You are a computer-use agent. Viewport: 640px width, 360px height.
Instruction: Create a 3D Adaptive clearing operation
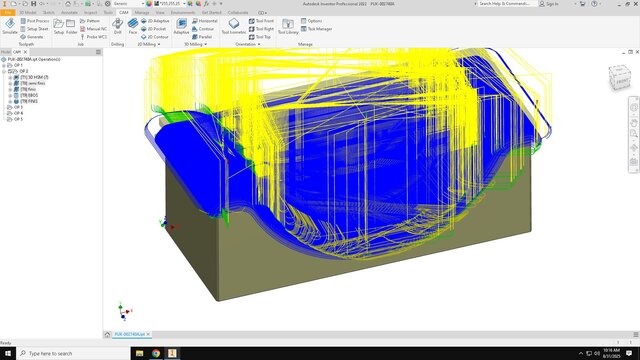181,27
